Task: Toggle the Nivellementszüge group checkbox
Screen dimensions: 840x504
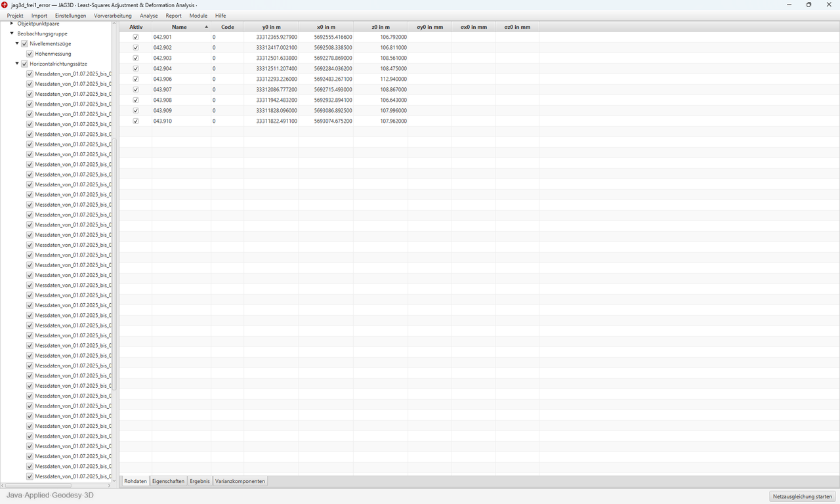Action: [x=24, y=44]
